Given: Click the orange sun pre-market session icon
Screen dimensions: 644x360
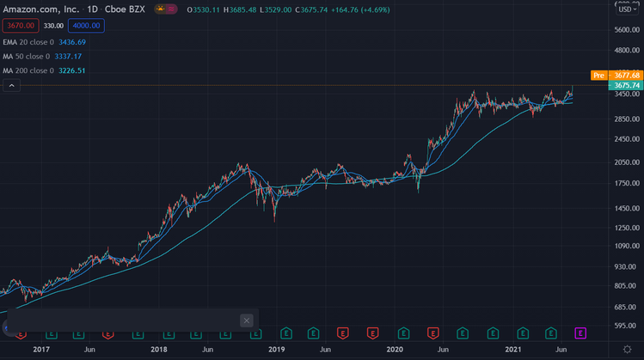Looking at the screenshot, I should click(x=160, y=9).
